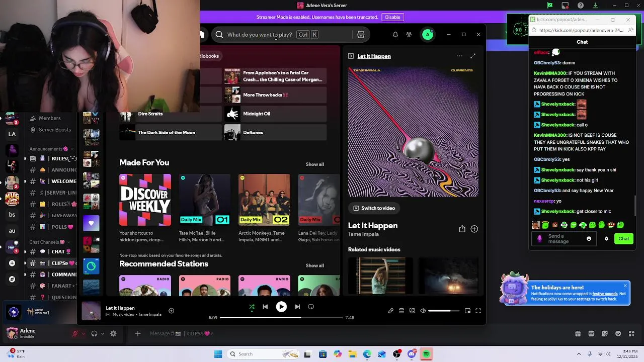
Task: Open Discord help question mark icon
Action: pyautogui.click(x=581, y=6)
